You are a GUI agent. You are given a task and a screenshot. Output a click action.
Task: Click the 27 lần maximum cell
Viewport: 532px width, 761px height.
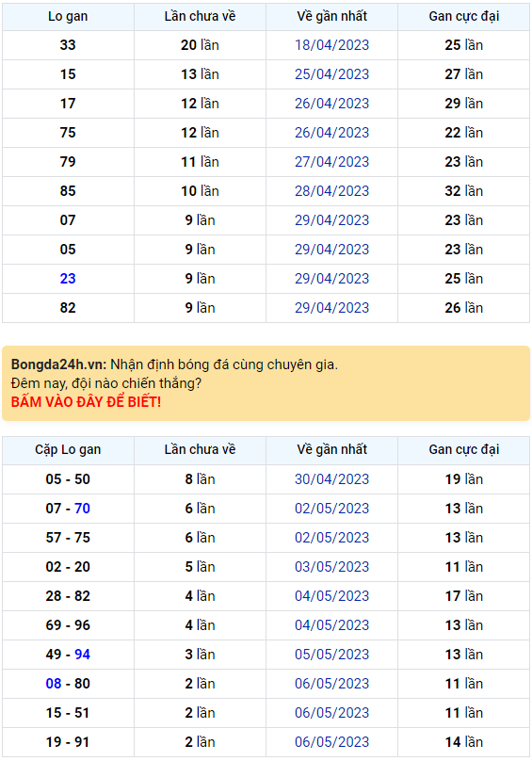[463, 74]
